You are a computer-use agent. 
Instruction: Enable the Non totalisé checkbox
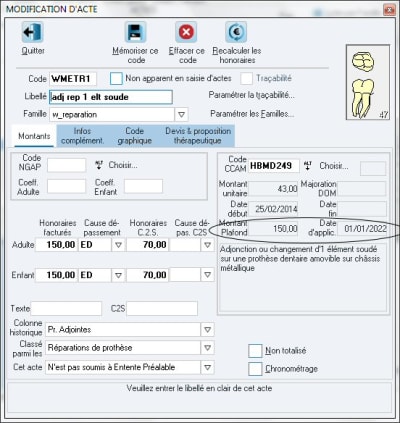click(x=255, y=351)
